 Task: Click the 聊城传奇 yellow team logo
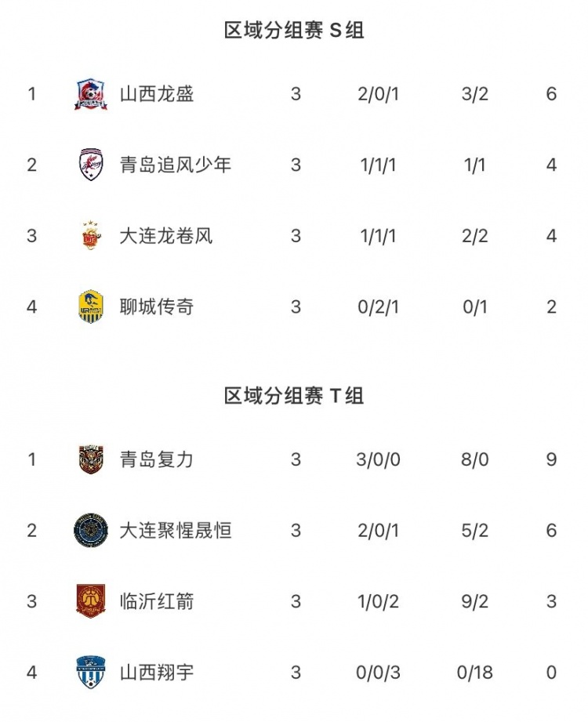tap(92, 307)
